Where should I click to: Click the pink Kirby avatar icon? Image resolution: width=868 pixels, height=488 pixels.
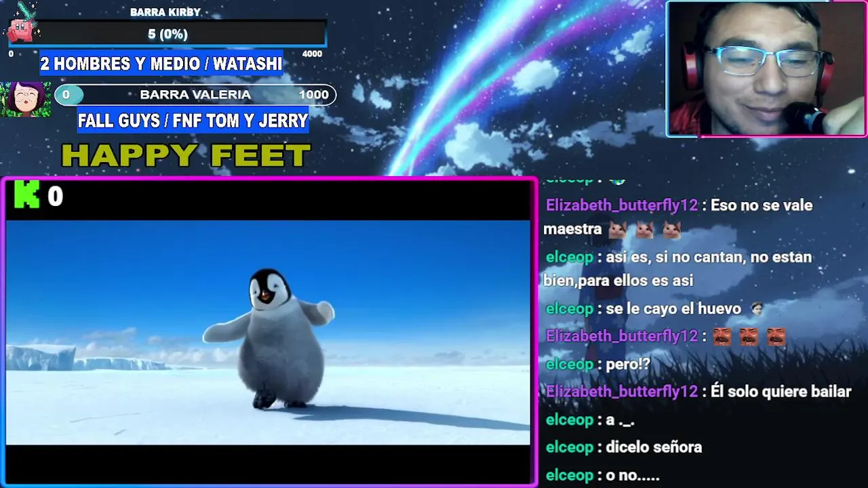(x=24, y=26)
